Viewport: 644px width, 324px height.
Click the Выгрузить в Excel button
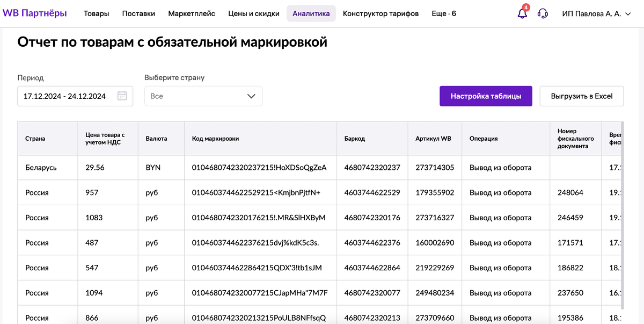pos(582,96)
